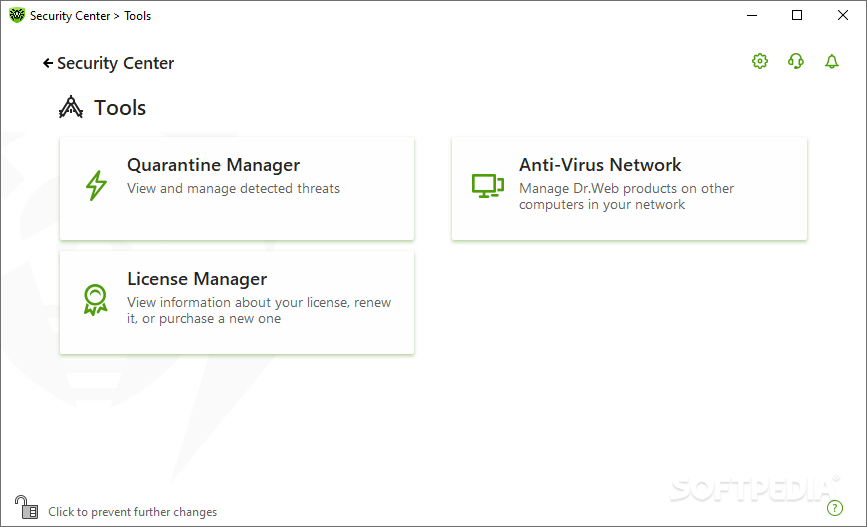The image size is (867, 527).
Task: Minimize the Security Center window
Action: (x=752, y=15)
